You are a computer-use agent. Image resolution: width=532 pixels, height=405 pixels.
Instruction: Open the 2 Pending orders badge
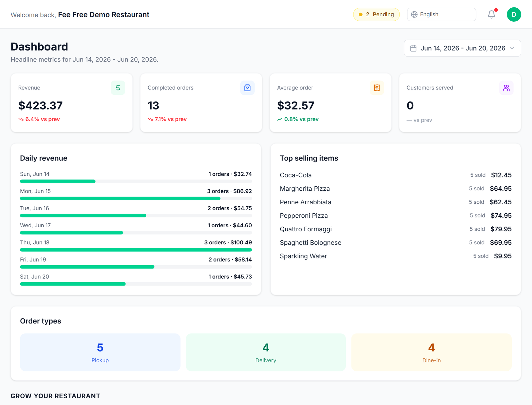(x=376, y=14)
